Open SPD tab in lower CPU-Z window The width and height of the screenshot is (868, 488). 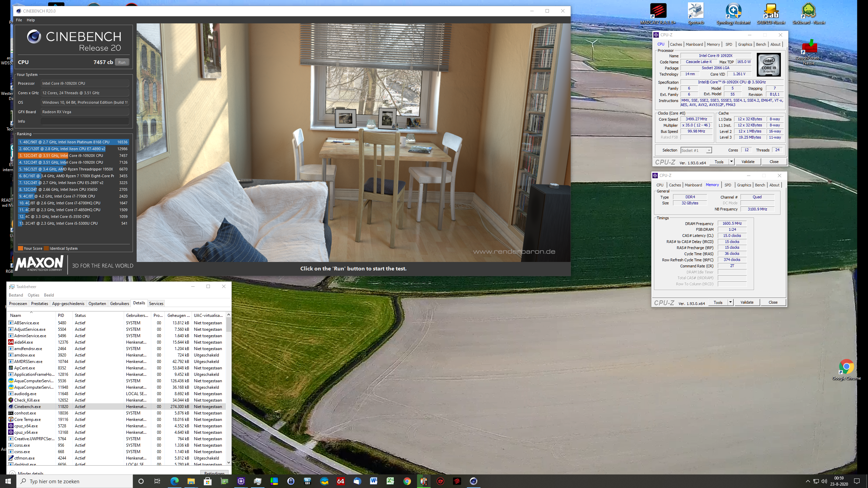[728, 185]
